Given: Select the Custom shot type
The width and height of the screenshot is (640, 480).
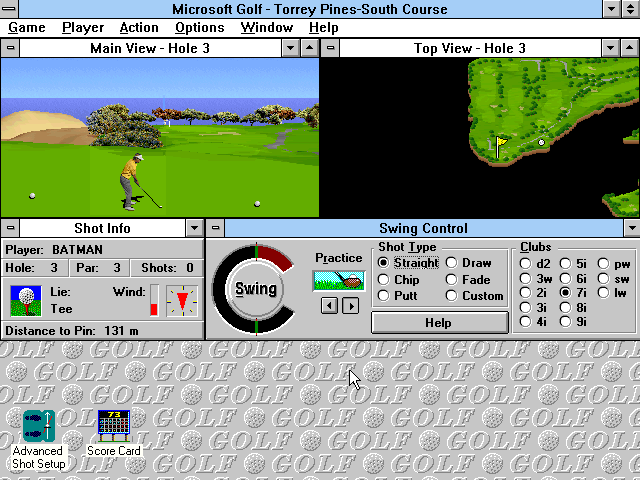Looking at the screenshot, I should tap(475, 296).
